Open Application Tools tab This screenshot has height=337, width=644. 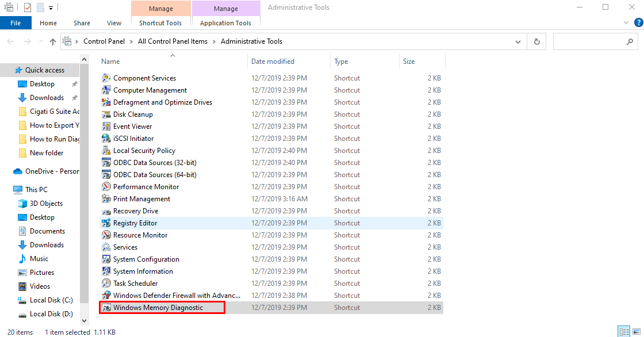225,23
